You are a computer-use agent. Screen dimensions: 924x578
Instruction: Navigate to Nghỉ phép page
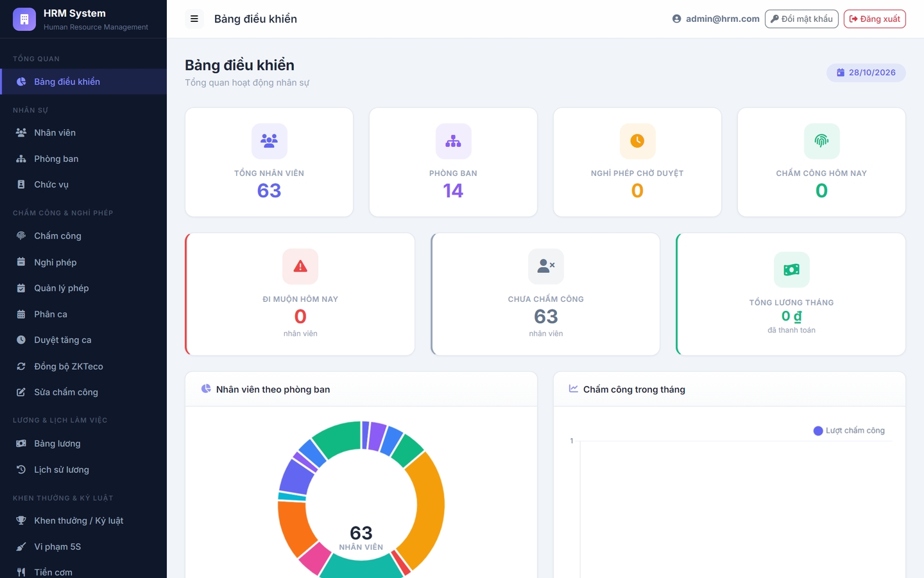(x=83, y=262)
